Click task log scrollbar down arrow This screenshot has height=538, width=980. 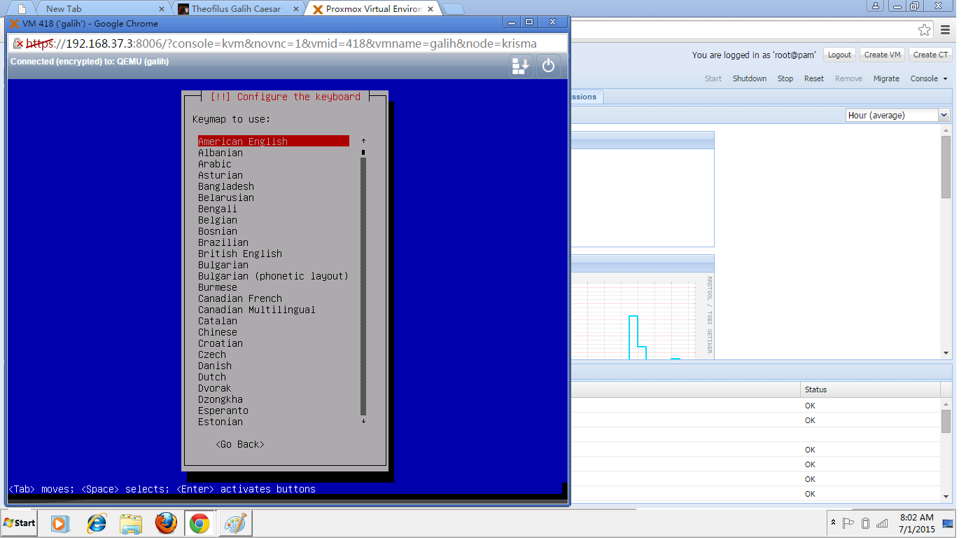(946, 497)
